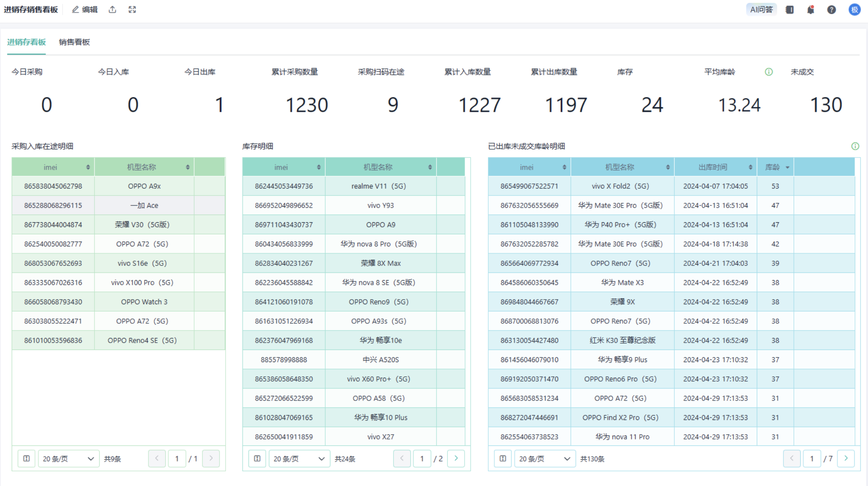Sort the 出库时间 column

[750, 167]
